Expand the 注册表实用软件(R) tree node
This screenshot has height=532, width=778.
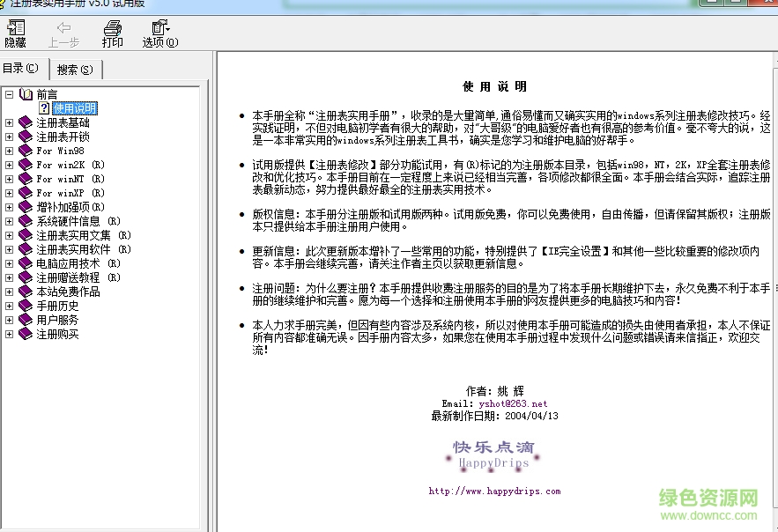coord(8,249)
